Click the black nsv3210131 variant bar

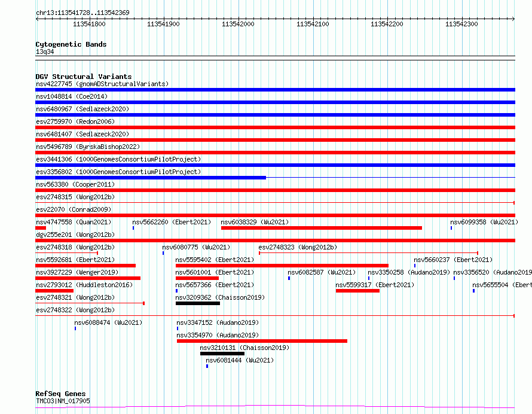pyautogui.click(x=222, y=354)
